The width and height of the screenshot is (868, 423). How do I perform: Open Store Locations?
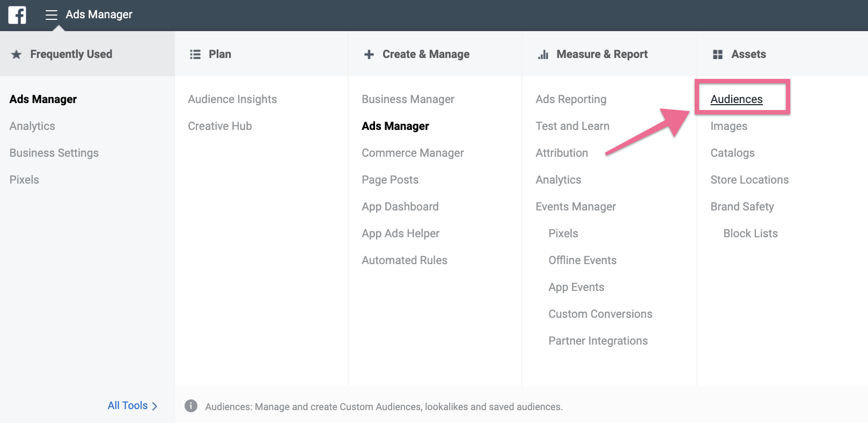(x=749, y=180)
